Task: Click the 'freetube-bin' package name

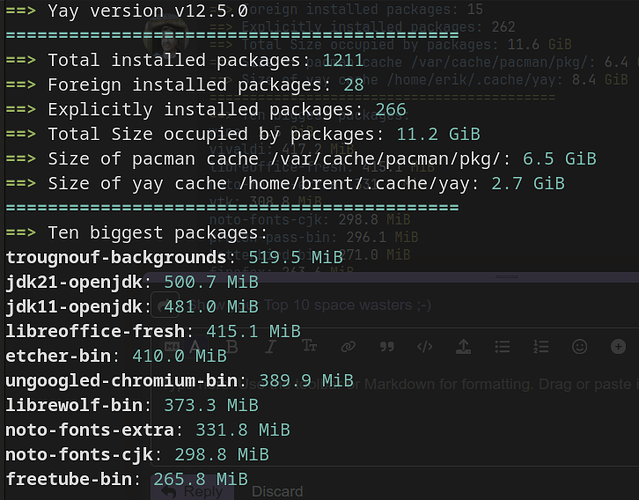Action: 68,479
